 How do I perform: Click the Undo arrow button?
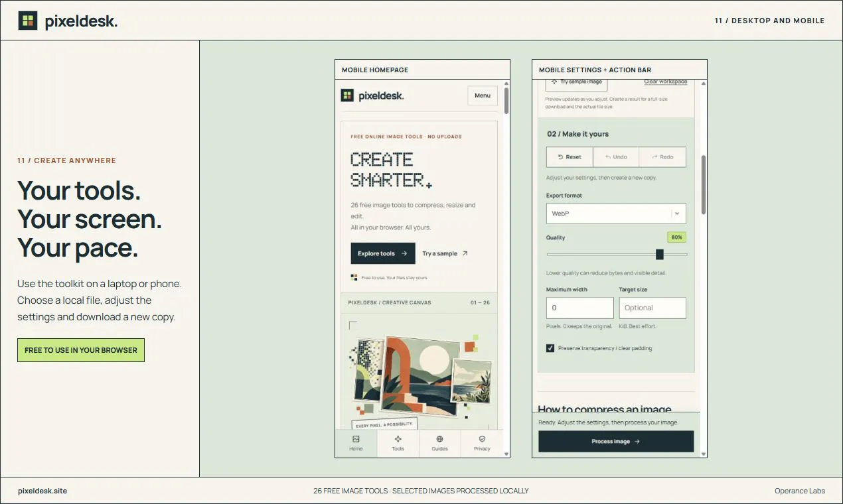click(616, 157)
